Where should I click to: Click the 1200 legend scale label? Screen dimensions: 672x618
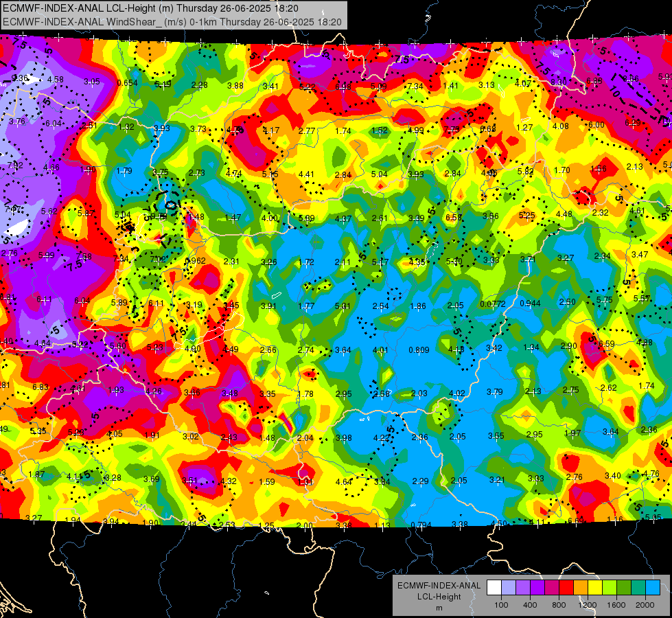coord(588,605)
